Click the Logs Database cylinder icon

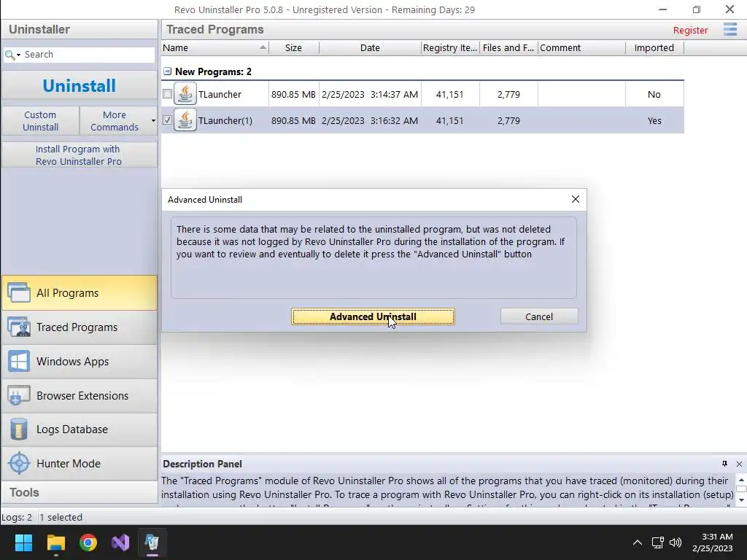pyautogui.click(x=19, y=429)
